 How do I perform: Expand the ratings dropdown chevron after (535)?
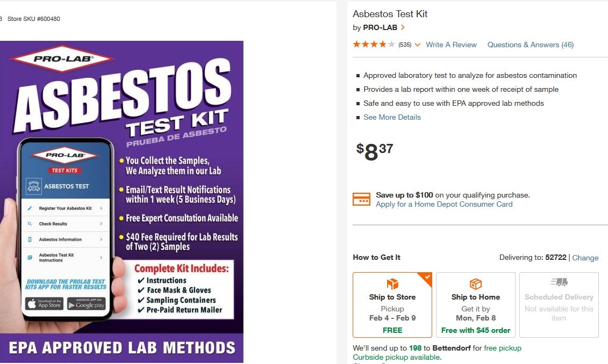coord(418,45)
